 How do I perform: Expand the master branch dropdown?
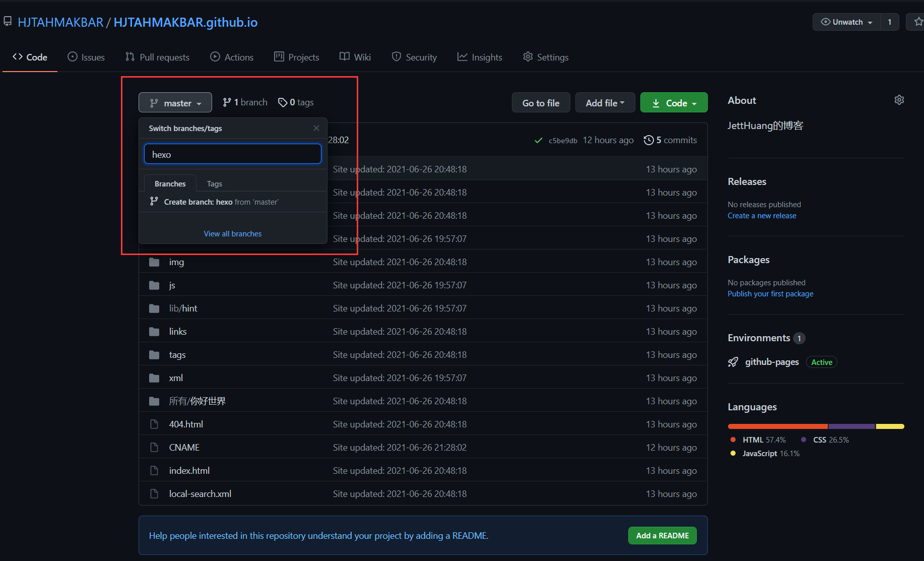[x=175, y=103]
